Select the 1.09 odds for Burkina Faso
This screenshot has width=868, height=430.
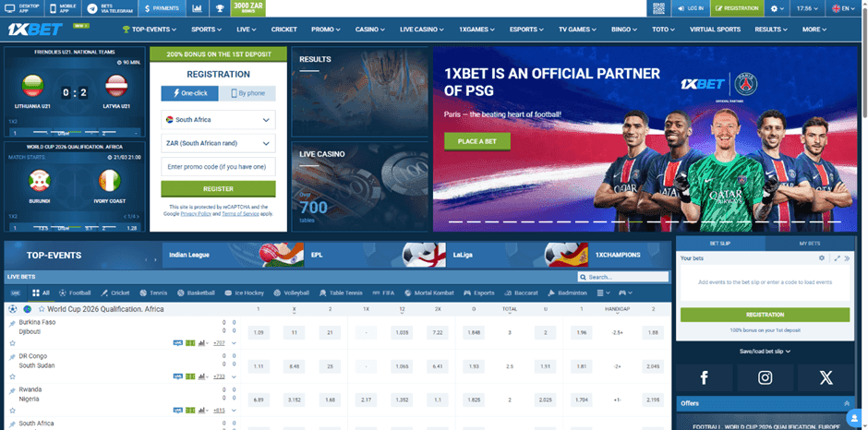point(259,332)
